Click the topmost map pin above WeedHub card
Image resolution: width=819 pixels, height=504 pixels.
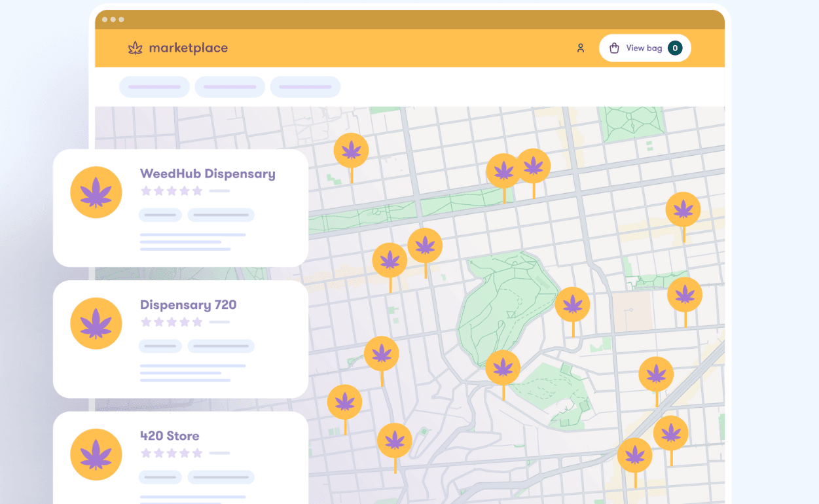[351, 151]
